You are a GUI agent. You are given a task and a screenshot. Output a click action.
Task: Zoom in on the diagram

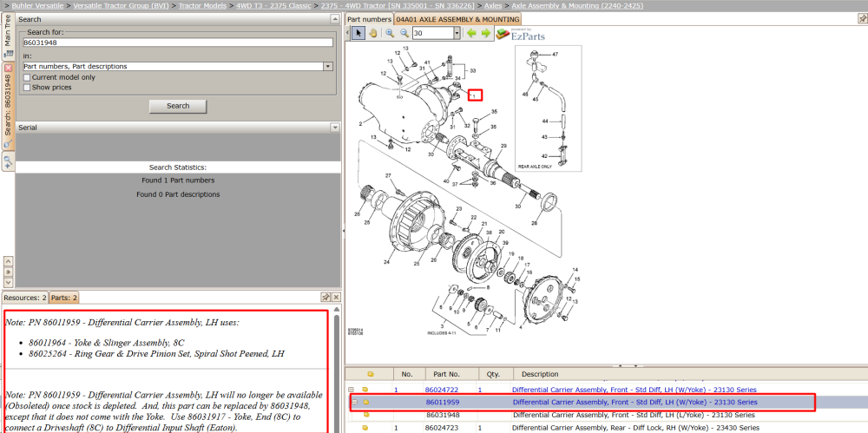[390, 33]
